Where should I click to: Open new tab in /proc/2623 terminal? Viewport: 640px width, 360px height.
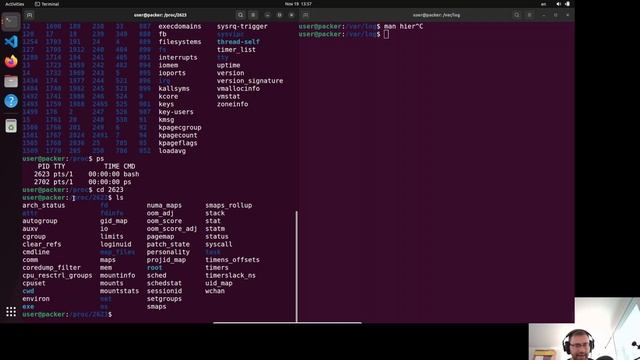point(29,15)
